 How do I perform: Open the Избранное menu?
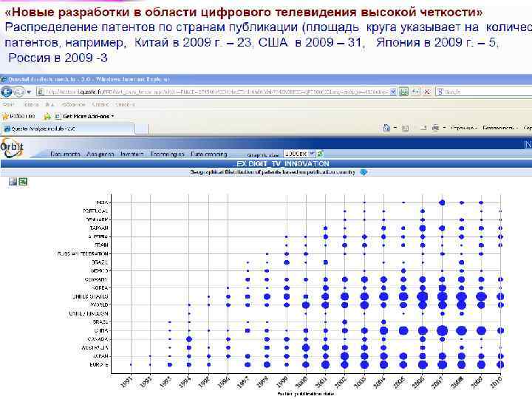point(73,104)
